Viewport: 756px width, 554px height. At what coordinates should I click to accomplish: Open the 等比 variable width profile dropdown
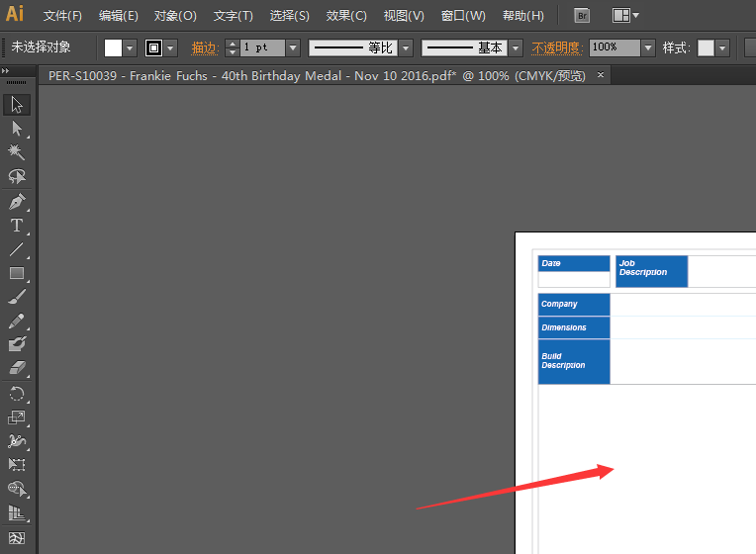406,48
